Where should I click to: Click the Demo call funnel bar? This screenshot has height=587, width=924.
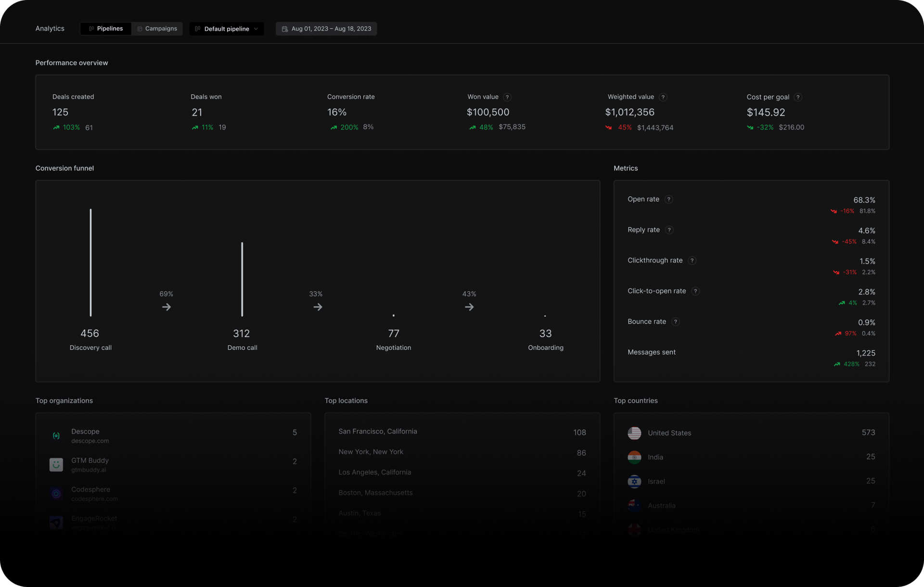click(x=242, y=279)
